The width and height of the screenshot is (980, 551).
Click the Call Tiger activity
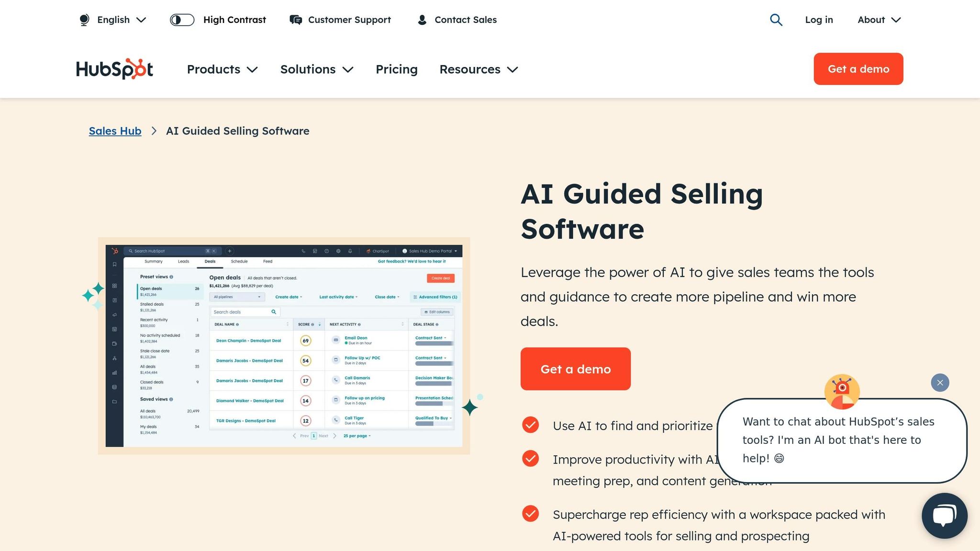(354, 418)
